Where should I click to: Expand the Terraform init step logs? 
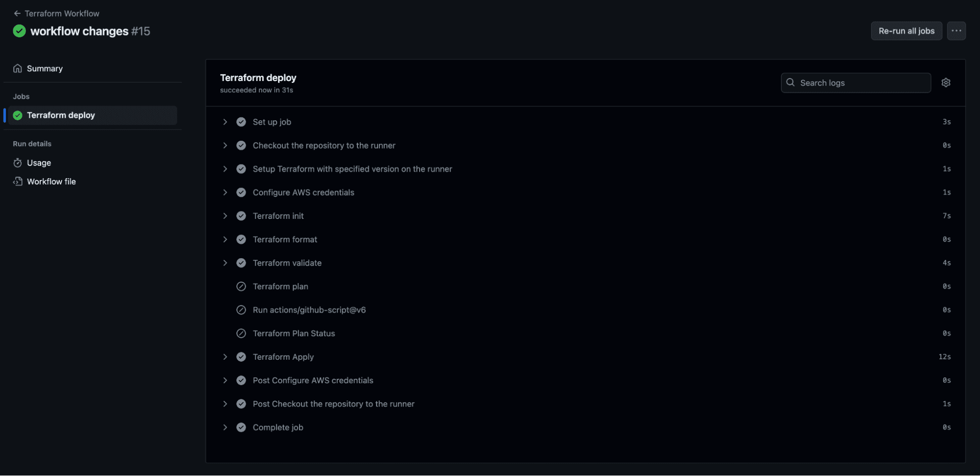click(x=225, y=216)
